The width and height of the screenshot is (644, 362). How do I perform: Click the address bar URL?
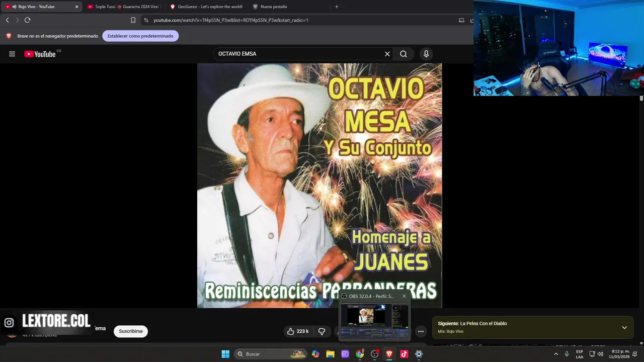(230, 20)
